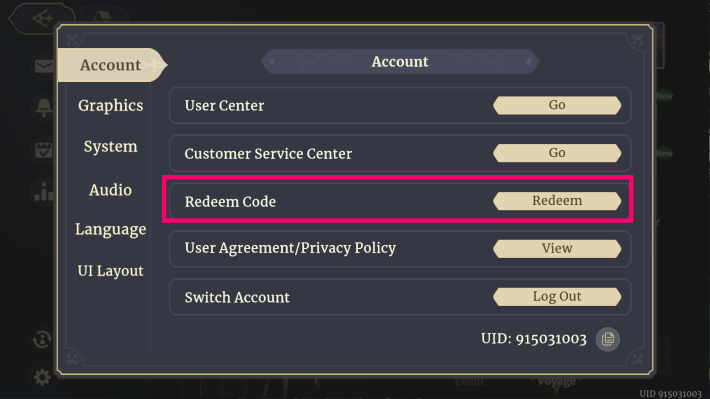This screenshot has height=399, width=710.
Task: View the User Agreement/Privacy Policy
Action: pyautogui.click(x=557, y=249)
